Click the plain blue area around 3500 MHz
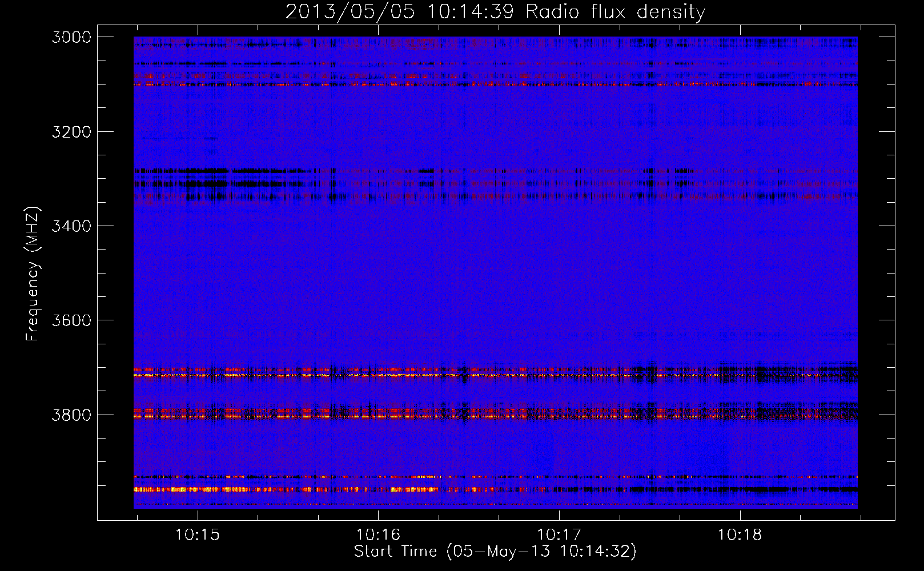The height and width of the screenshot is (571, 924). coord(495,274)
